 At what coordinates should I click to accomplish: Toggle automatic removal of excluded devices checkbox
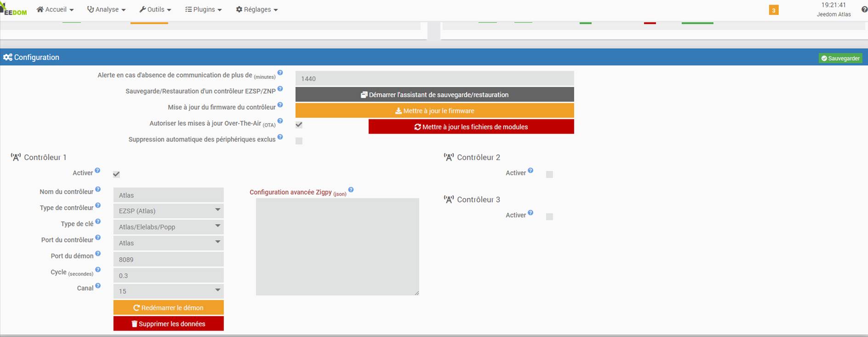pyautogui.click(x=299, y=141)
